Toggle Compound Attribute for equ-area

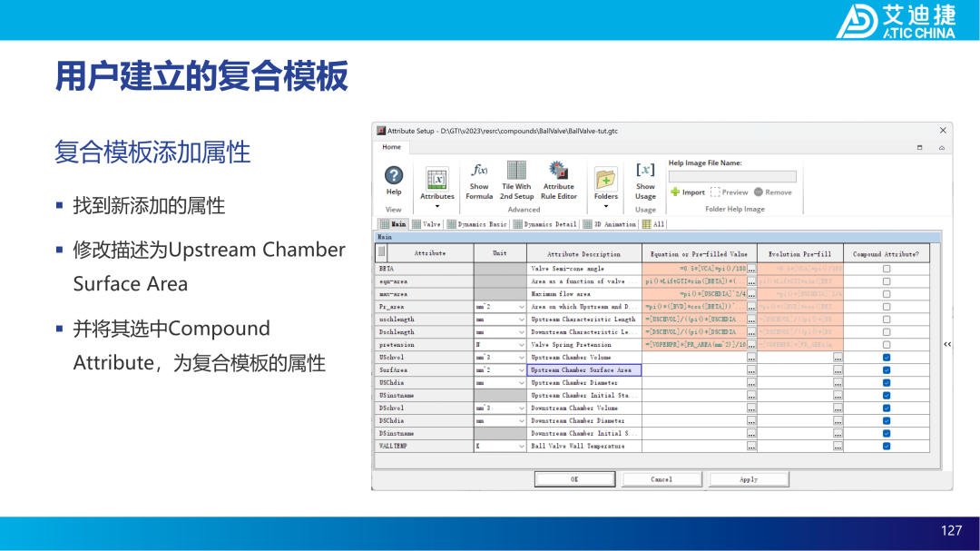tap(887, 281)
